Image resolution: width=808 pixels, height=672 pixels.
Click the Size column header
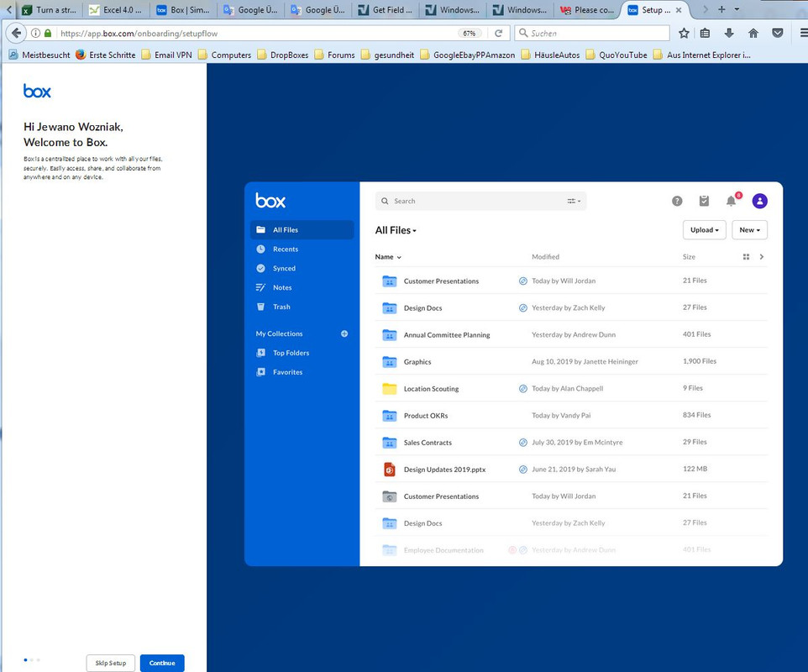click(x=689, y=257)
